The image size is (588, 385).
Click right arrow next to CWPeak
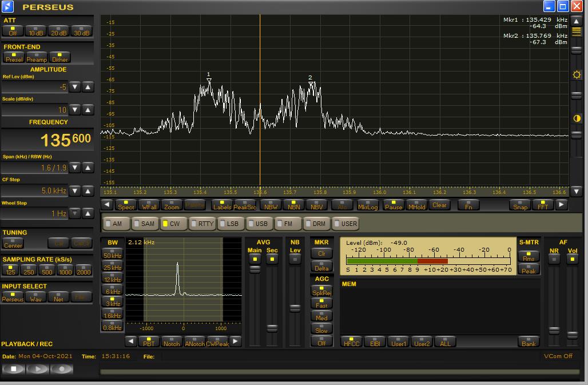tap(235, 342)
